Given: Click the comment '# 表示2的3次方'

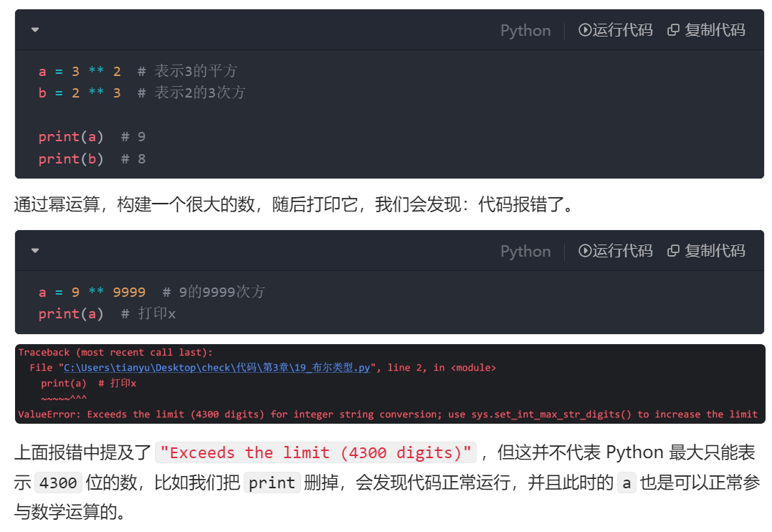Looking at the screenshot, I should [191, 92].
